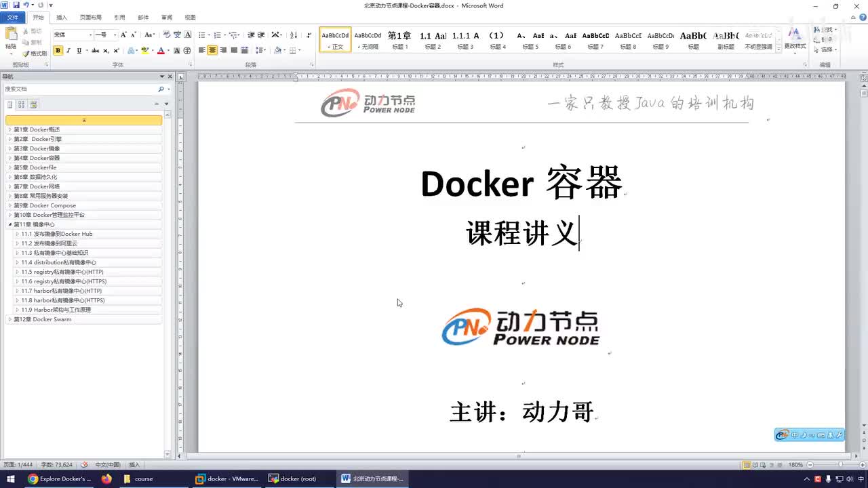
Task: Switch to the 插入 (Insert) tab
Action: coord(62,18)
